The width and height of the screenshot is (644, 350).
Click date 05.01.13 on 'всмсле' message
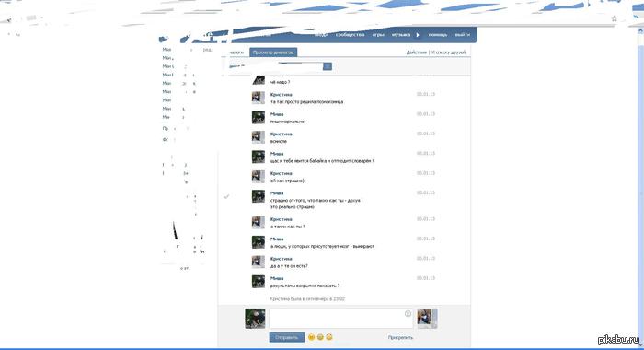coord(426,134)
